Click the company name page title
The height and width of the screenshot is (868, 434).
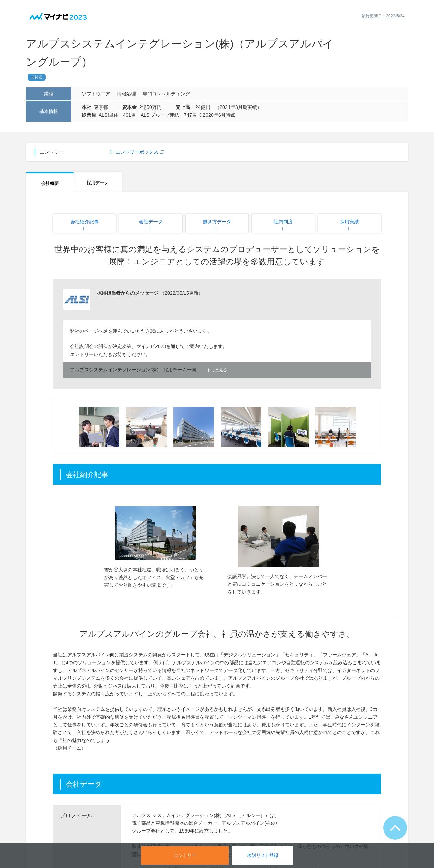(x=179, y=53)
